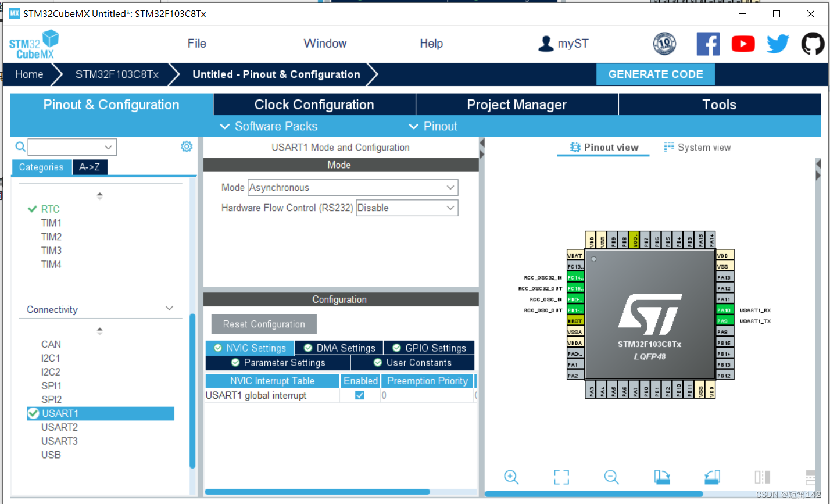Screen dimensions: 830x504
Task: Open the peripheral search combo box
Action: [x=72, y=147]
